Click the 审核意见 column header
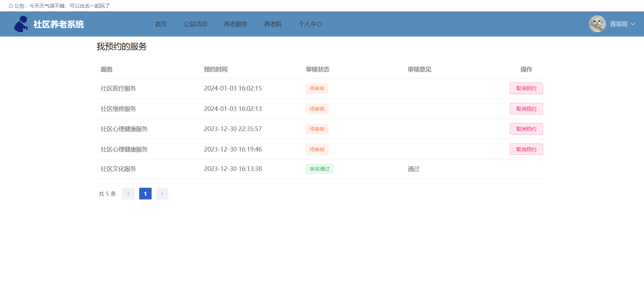 click(420, 69)
